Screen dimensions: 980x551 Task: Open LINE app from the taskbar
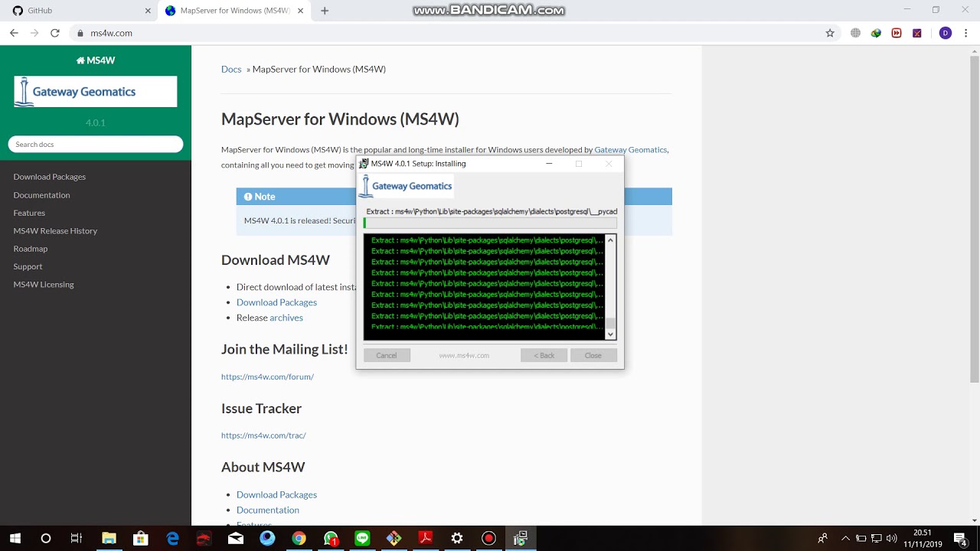362,539
